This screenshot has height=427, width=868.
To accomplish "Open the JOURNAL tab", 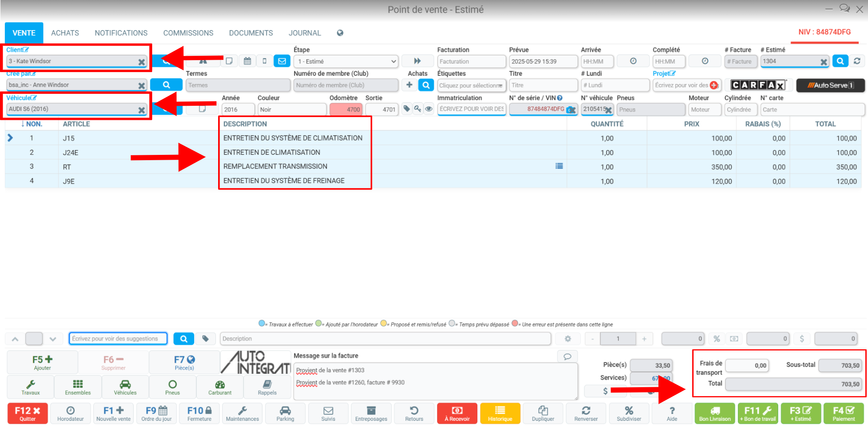I will [x=305, y=33].
